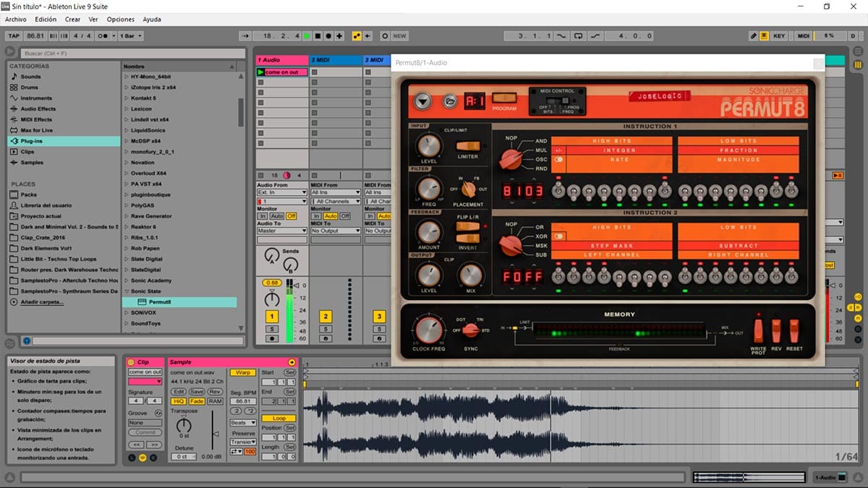Screen dimensions: 868x488
Task: Click the Back to Arrangement arrow
Action: (367, 35)
